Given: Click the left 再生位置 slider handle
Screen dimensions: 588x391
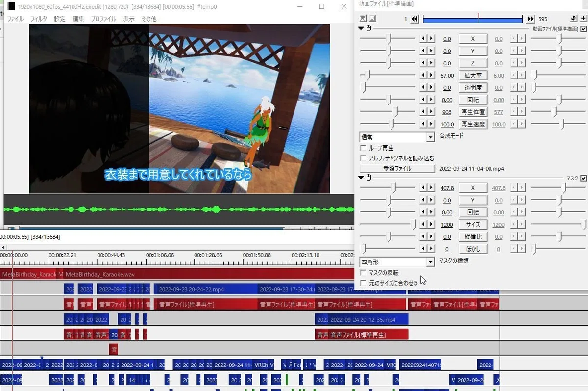Looking at the screenshot, I should coord(397,112).
